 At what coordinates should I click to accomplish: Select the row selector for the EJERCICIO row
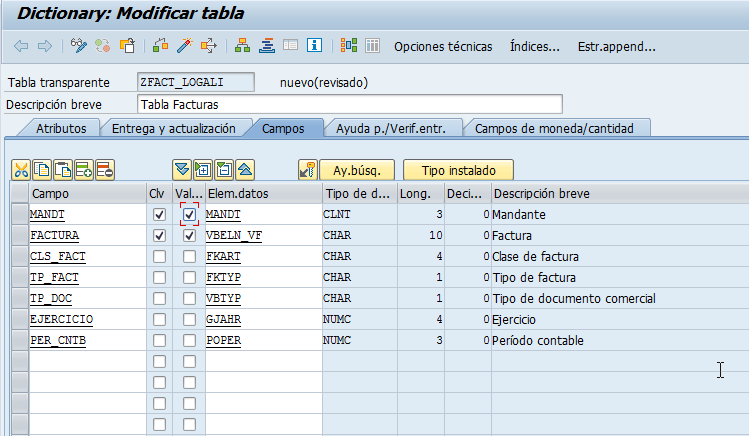point(20,319)
